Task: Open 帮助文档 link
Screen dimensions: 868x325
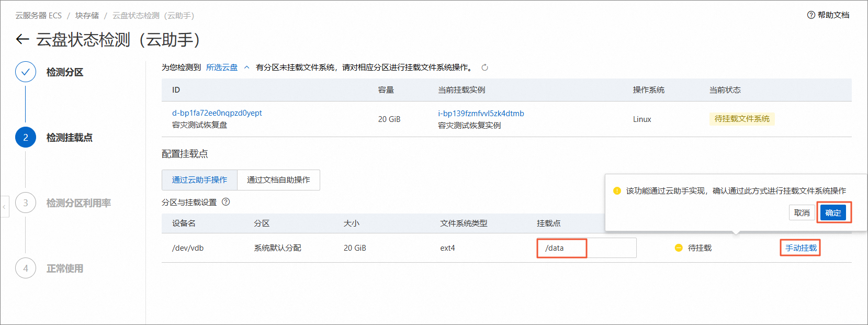Action: pyautogui.click(x=833, y=15)
